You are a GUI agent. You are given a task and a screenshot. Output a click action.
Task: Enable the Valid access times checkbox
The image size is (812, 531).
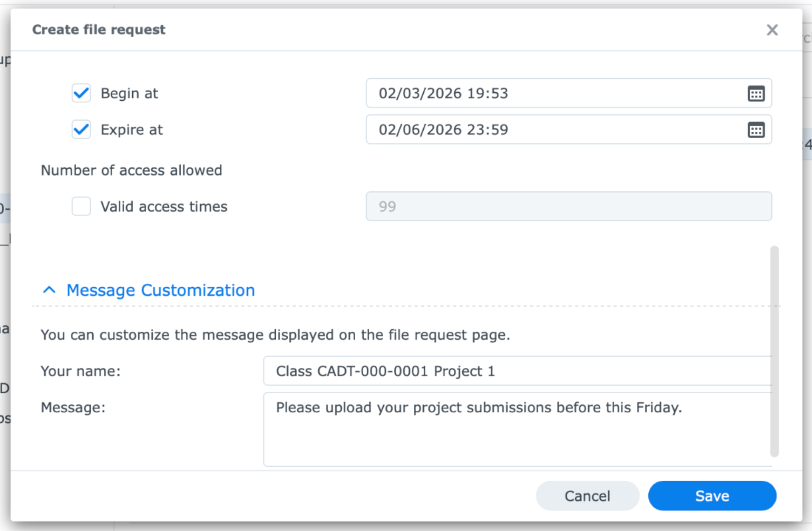81,206
